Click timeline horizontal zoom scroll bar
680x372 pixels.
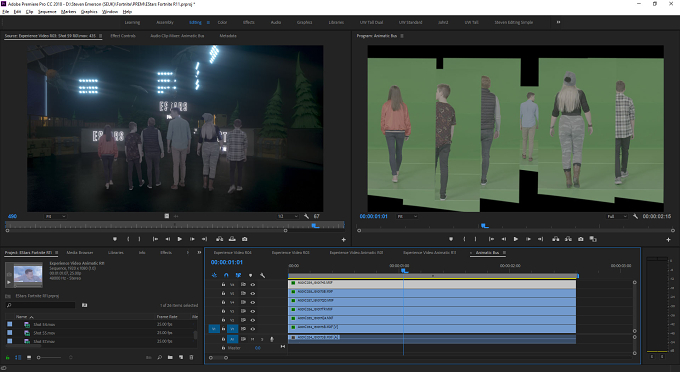point(218,358)
